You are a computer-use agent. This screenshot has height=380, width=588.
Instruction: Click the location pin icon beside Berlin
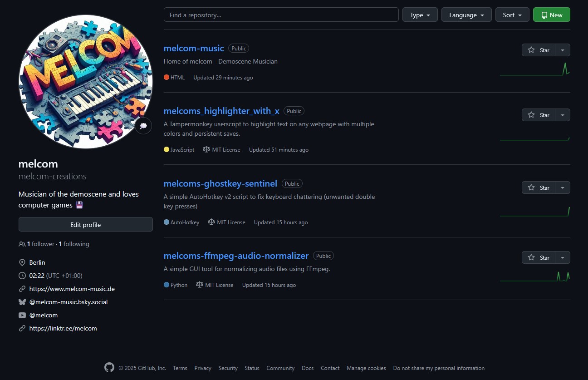[x=22, y=263]
